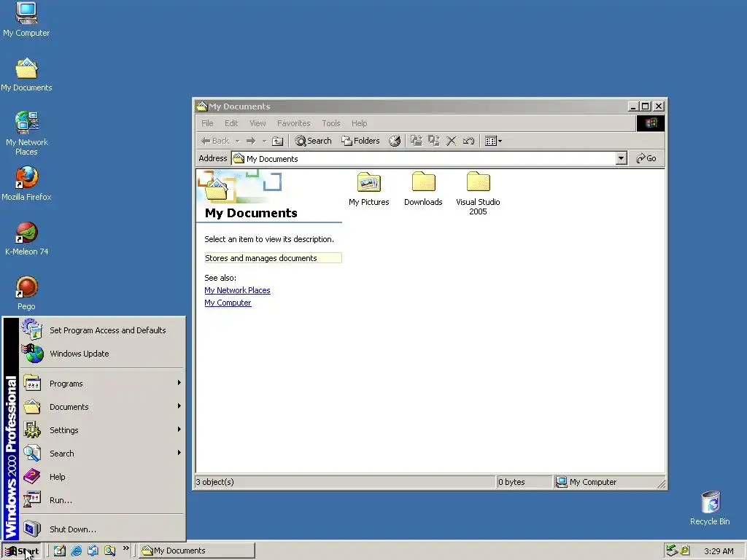
Task: Click Go button beside Address bar
Action: [x=646, y=158]
